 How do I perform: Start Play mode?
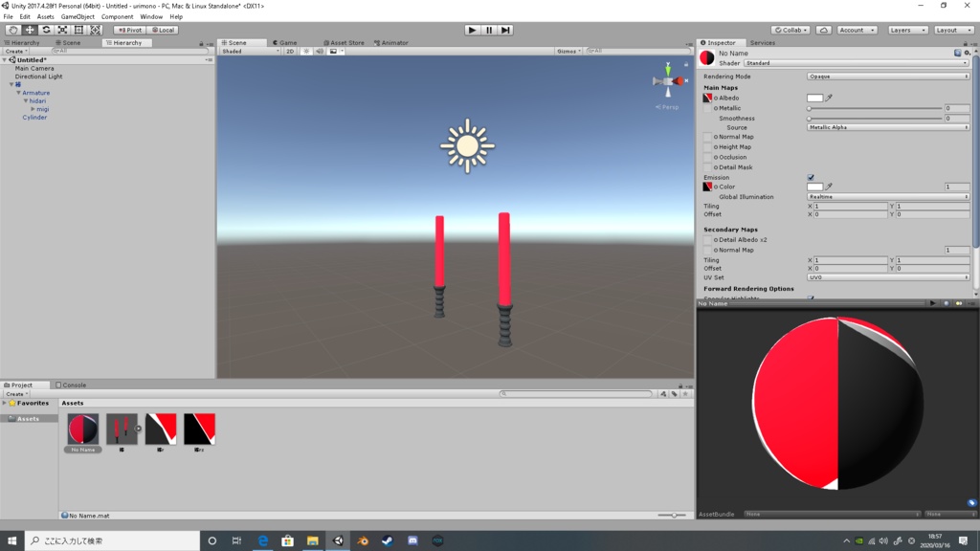pyautogui.click(x=472, y=30)
